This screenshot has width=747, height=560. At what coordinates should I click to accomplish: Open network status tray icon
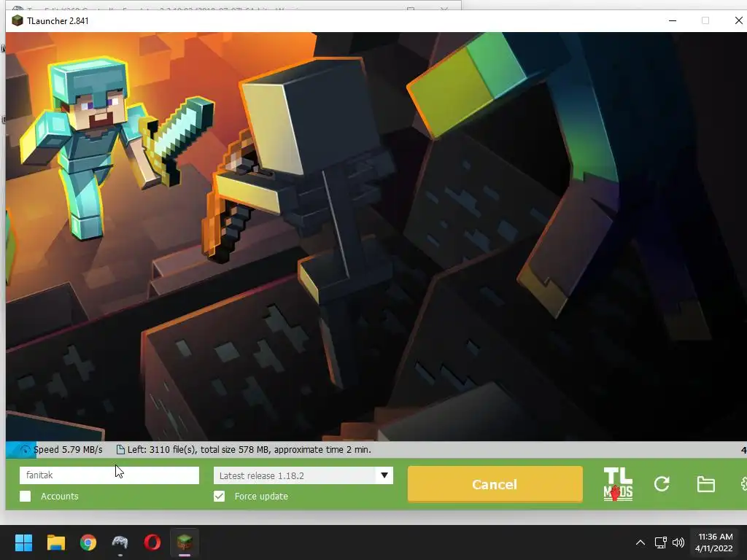660,542
